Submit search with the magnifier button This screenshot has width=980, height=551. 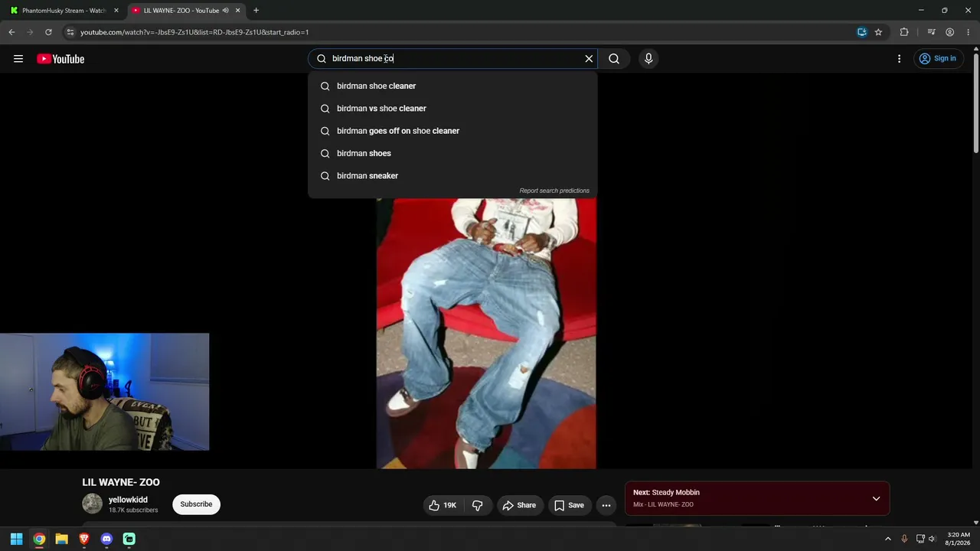click(x=614, y=59)
